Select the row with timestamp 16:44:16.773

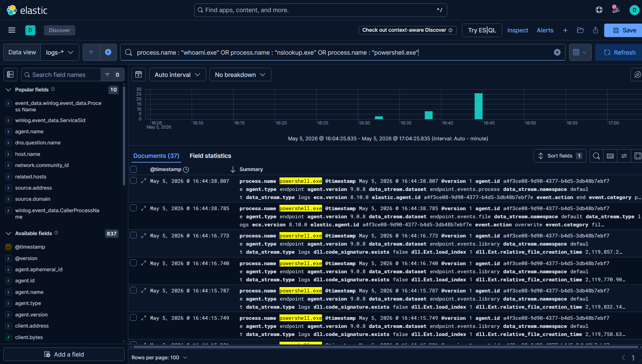point(133,235)
